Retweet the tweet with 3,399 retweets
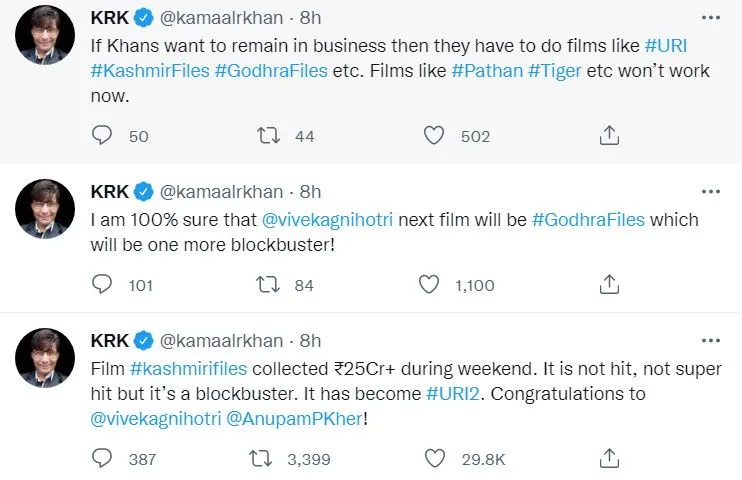The height and width of the screenshot is (480, 742). coord(260,458)
